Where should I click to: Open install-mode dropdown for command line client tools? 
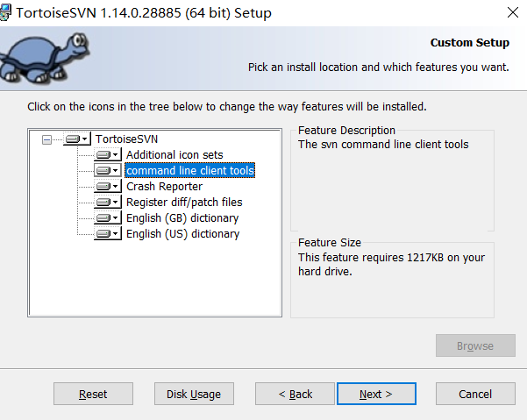[108, 170]
